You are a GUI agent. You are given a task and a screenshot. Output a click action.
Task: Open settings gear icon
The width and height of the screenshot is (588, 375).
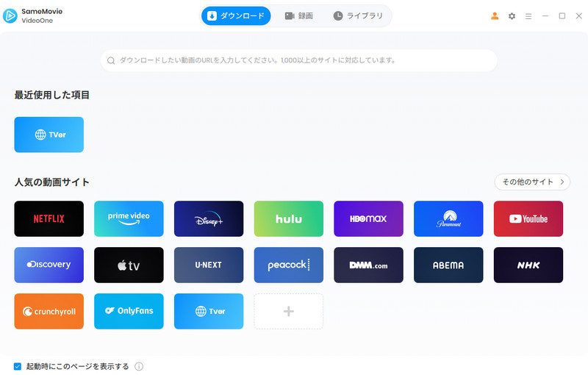[x=512, y=16]
